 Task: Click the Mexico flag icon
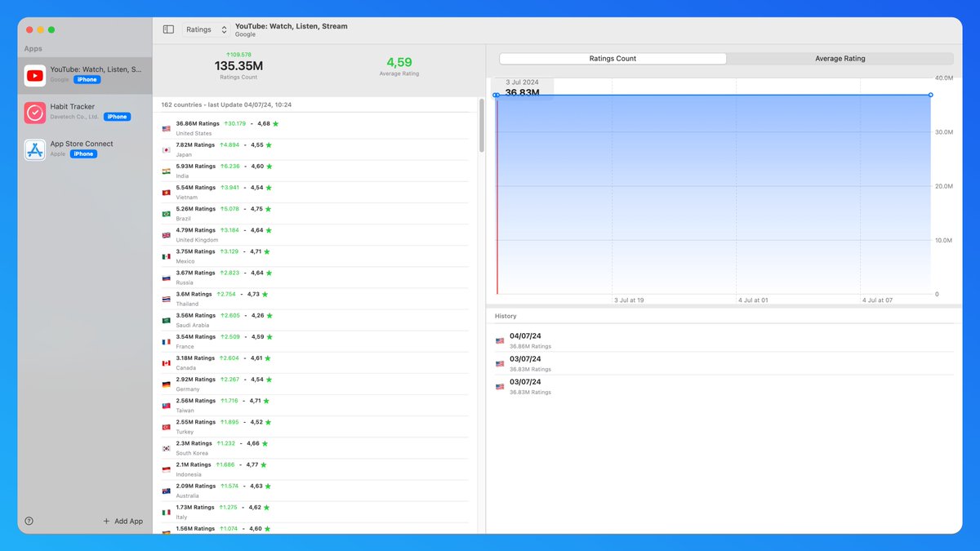click(166, 256)
